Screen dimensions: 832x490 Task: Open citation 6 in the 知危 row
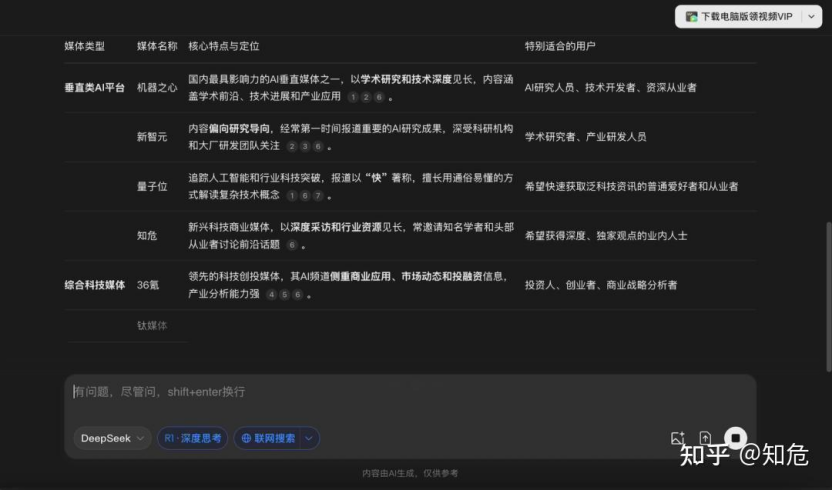click(292, 244)
